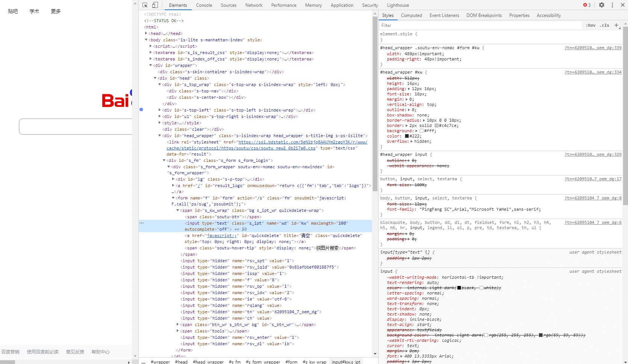
Task: Collapse the form#form element node
Action: point(173,198)
